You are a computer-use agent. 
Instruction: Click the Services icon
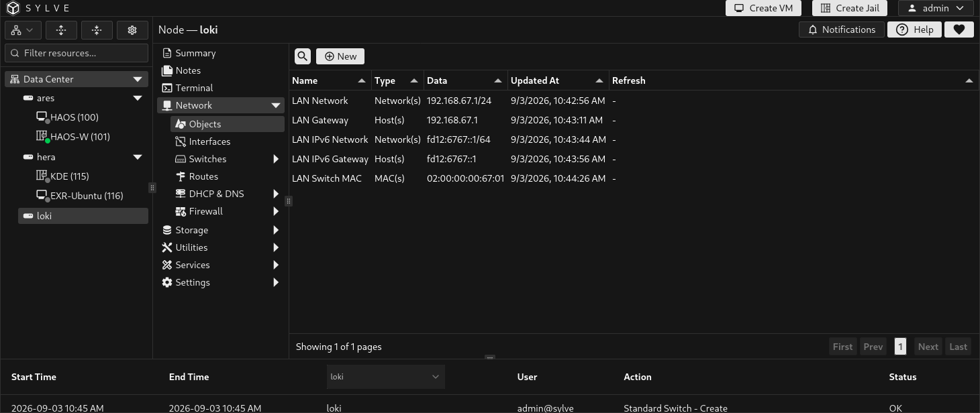[167, 265]
